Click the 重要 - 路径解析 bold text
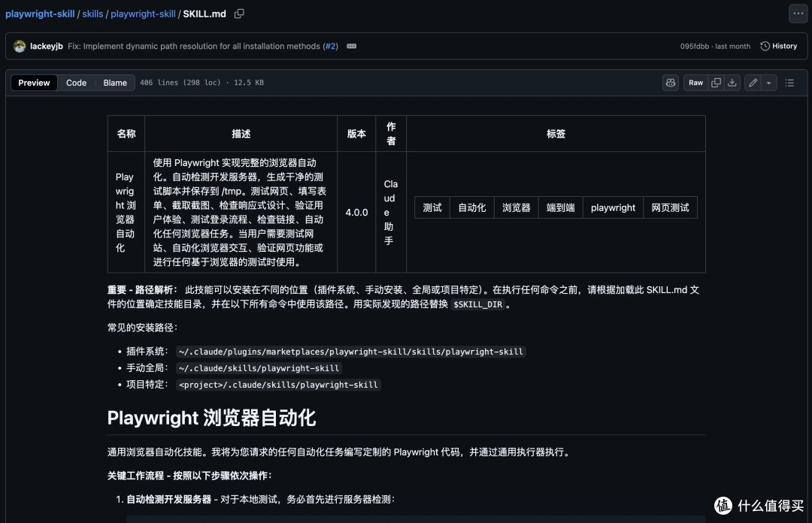The width and height of the screenshot is (812, 523). [142, 290]
